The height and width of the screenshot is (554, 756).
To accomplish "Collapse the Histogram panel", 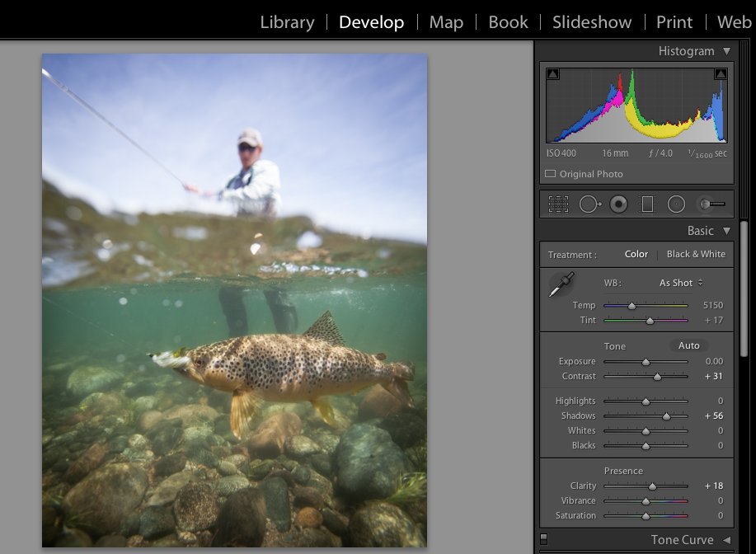I will pos(726,50).
